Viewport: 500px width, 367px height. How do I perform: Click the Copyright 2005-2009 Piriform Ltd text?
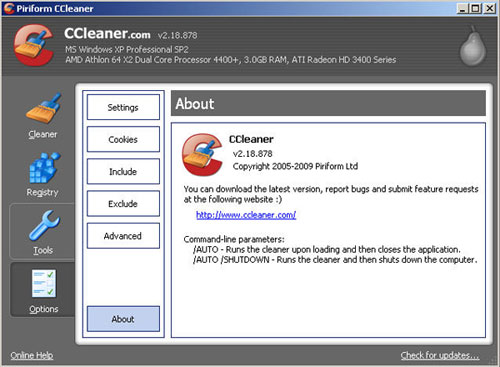pos(295,166)
